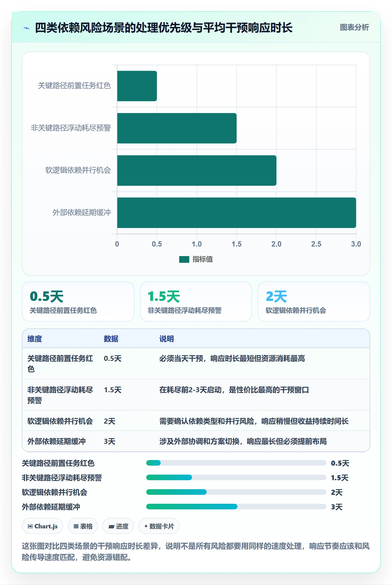Click the 外部依赖延期缓冲 progress bar

pyautogui.click(x=236, y=507)
